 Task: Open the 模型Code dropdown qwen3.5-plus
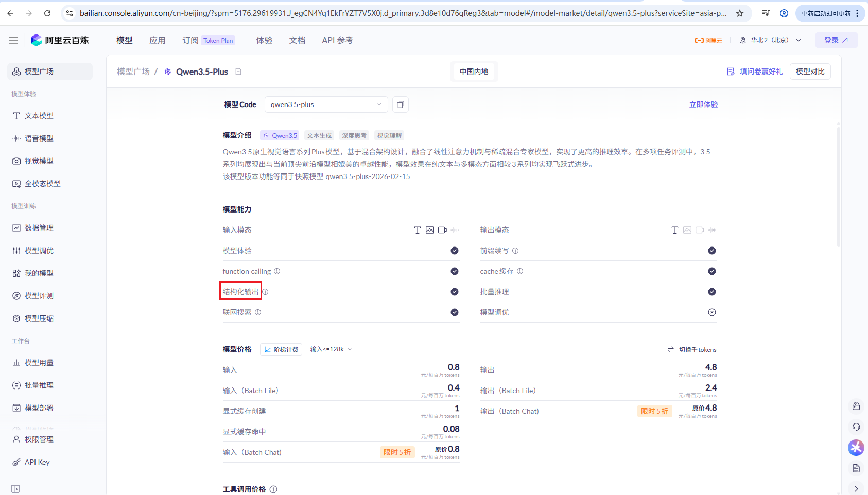[x=326, y=104]
